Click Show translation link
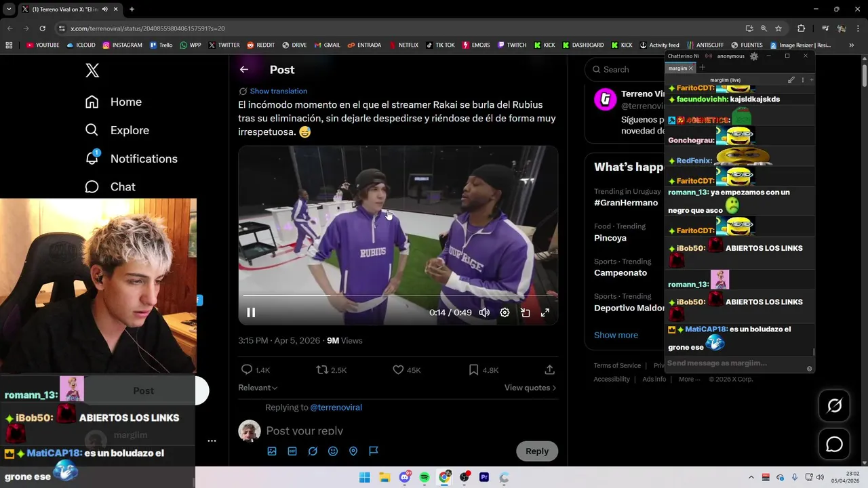Image resolution: width=868 pixels, height=488 pixels. [278, 91]
